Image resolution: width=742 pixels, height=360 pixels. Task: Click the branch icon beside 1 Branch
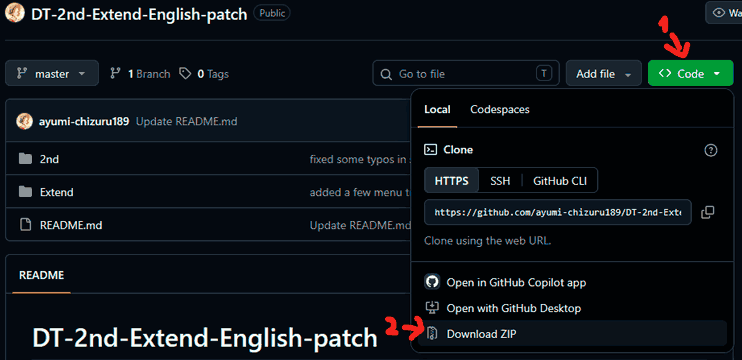click(115, 73)
